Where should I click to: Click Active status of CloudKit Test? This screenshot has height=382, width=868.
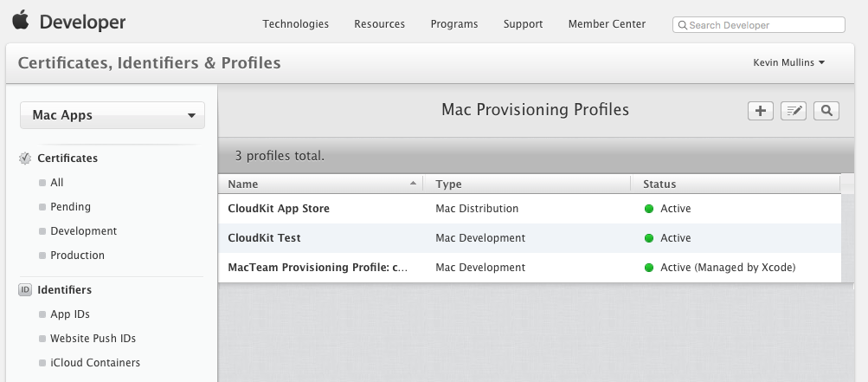click(x=675, y=238)
